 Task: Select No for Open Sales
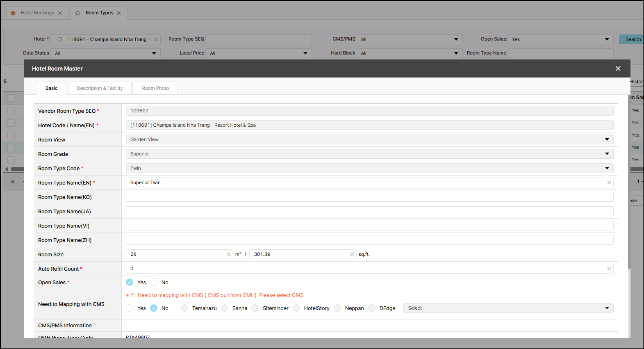[x=154, y=282]
